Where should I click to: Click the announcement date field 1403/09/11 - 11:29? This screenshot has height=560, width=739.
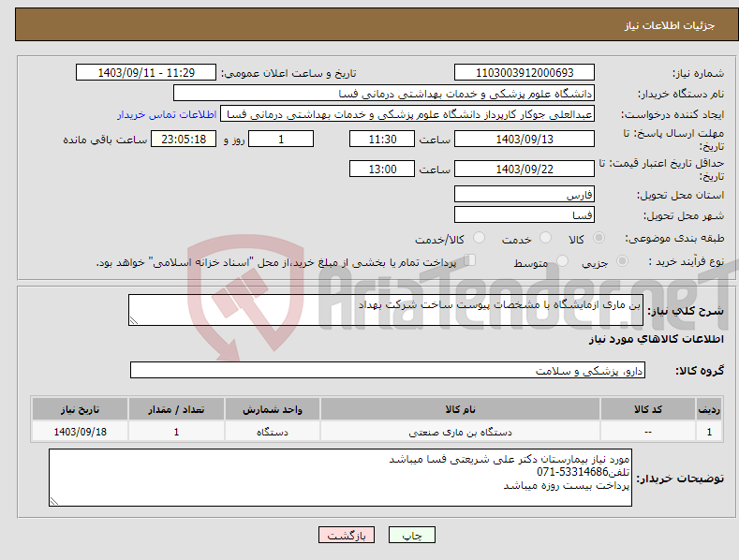[x=145, y=73]
